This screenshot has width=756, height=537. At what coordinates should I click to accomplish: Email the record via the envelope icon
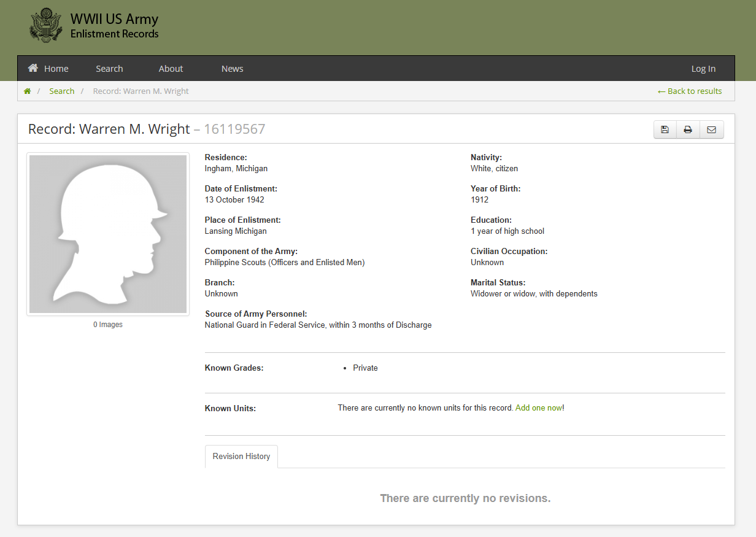tap(712, 129)
